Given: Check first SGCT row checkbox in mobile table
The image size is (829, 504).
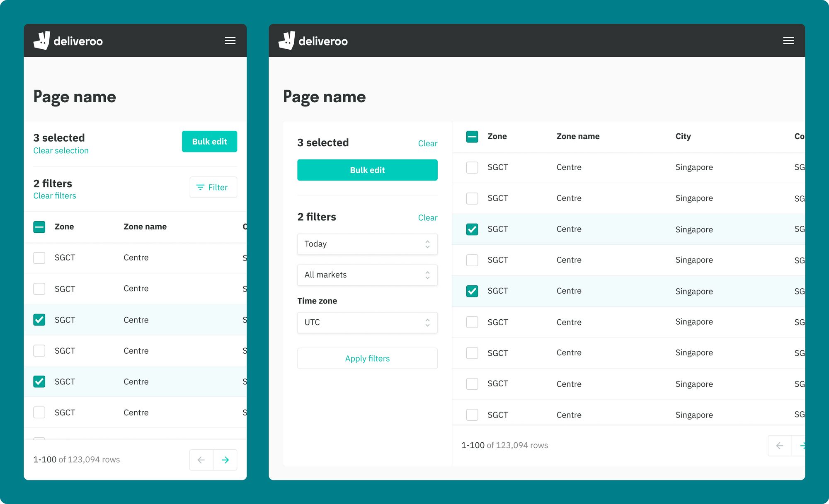Looking at the screenshot, I should click(39, 258).
